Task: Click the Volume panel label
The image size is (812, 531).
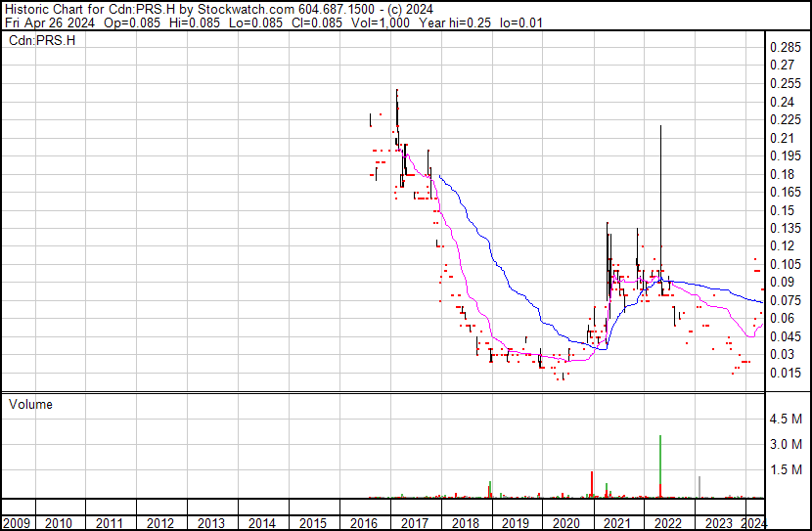Action: tap(30, 404)
